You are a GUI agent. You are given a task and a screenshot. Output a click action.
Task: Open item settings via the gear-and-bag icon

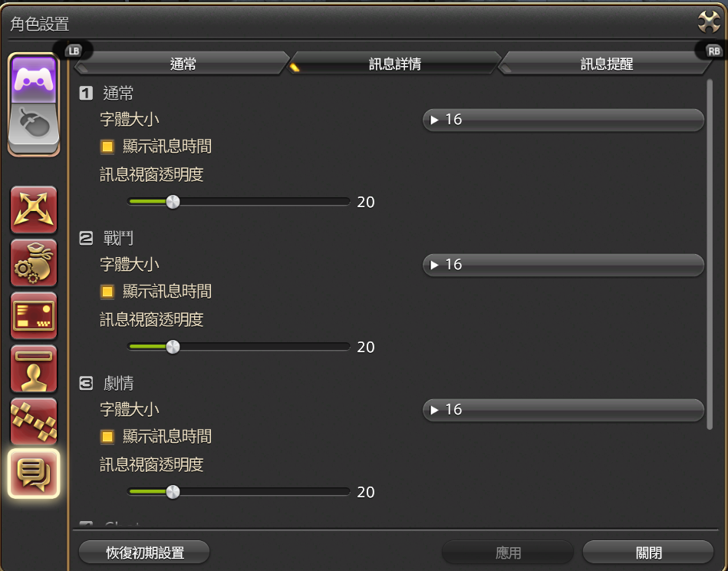pos(34,262)
